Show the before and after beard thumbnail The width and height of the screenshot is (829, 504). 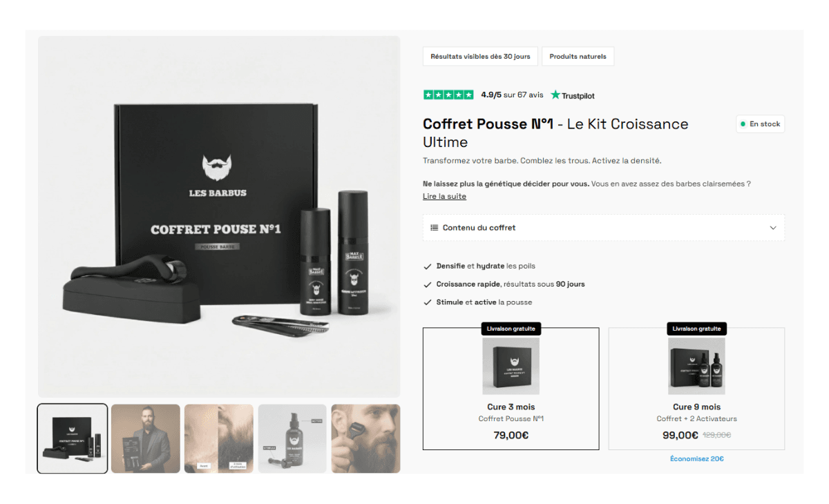pos(219,438)
